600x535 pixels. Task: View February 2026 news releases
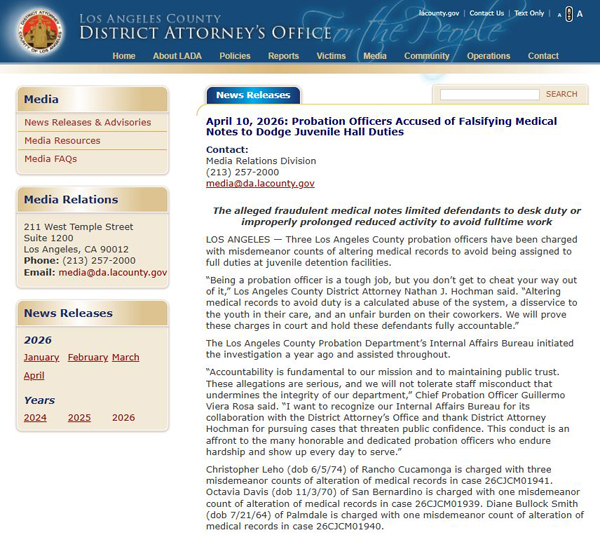[x=87, y=357]
